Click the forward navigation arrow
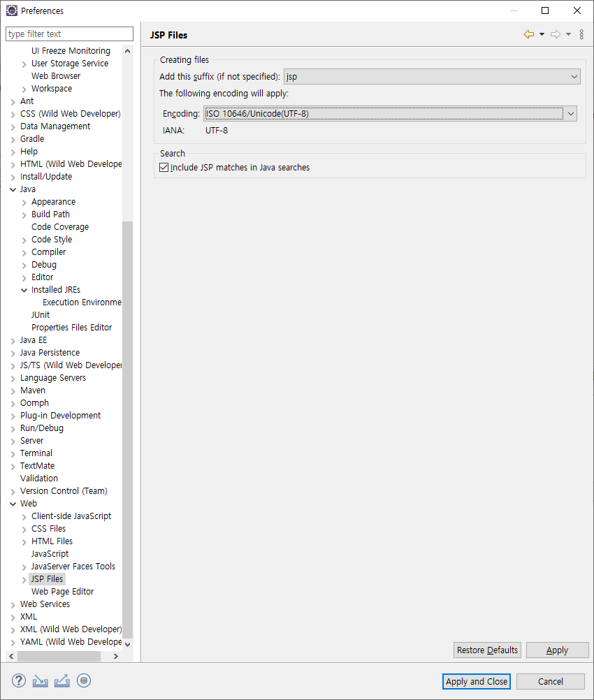The height and width of the screenshot is (700, 594). point(556,34)
